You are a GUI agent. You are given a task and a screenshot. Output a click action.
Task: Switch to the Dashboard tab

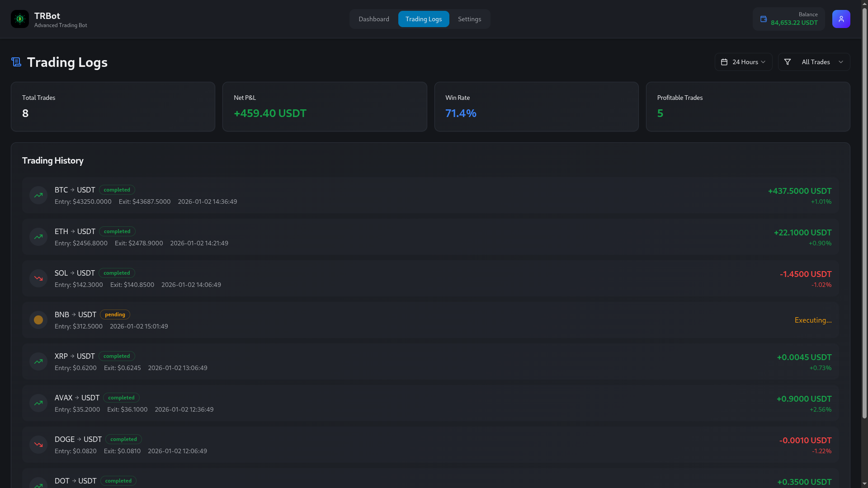(x=374, y=19)
